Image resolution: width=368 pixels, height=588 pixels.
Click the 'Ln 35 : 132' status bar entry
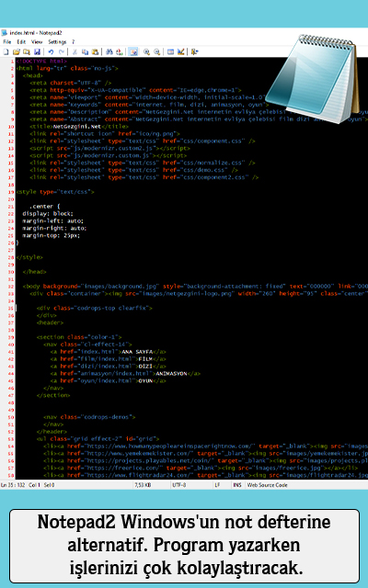point(13,485)
